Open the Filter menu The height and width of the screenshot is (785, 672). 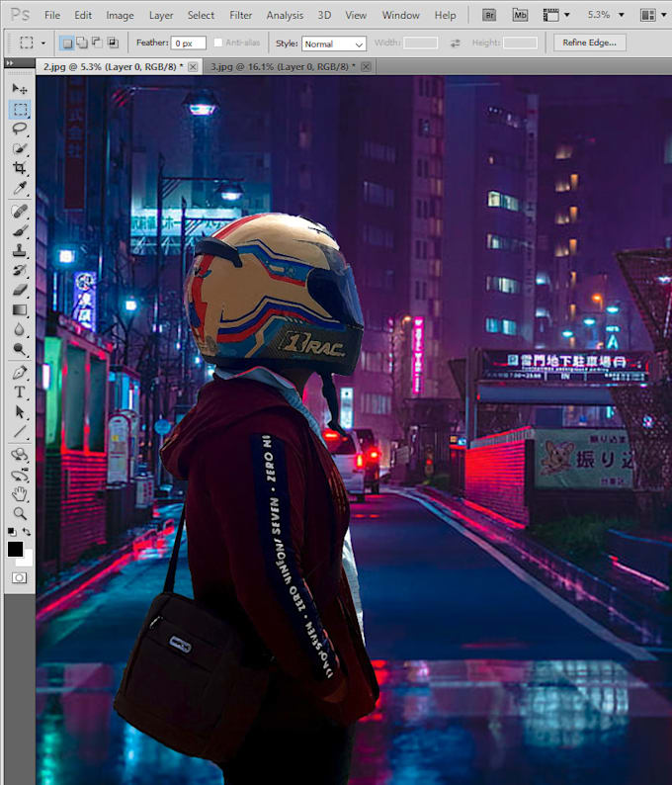(240, 15)
